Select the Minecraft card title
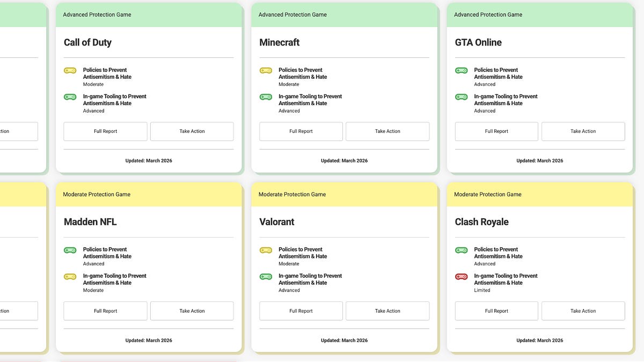 [280, 42]
